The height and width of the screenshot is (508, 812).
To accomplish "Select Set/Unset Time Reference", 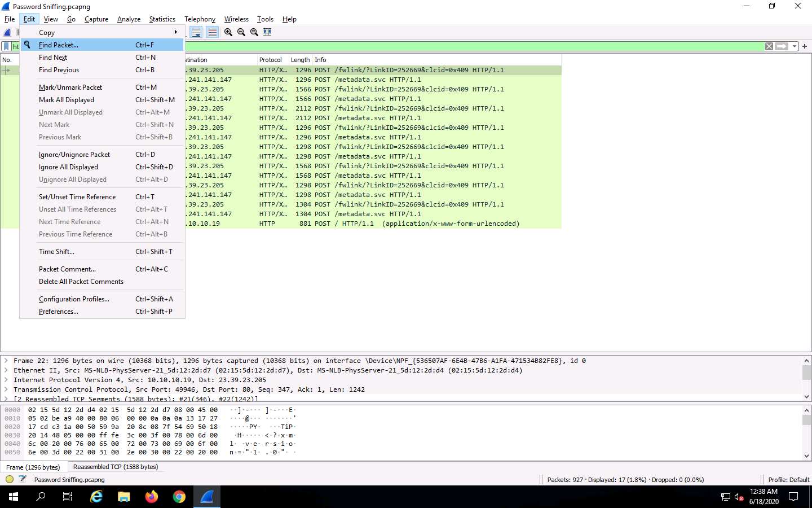I will pos(102,196).
